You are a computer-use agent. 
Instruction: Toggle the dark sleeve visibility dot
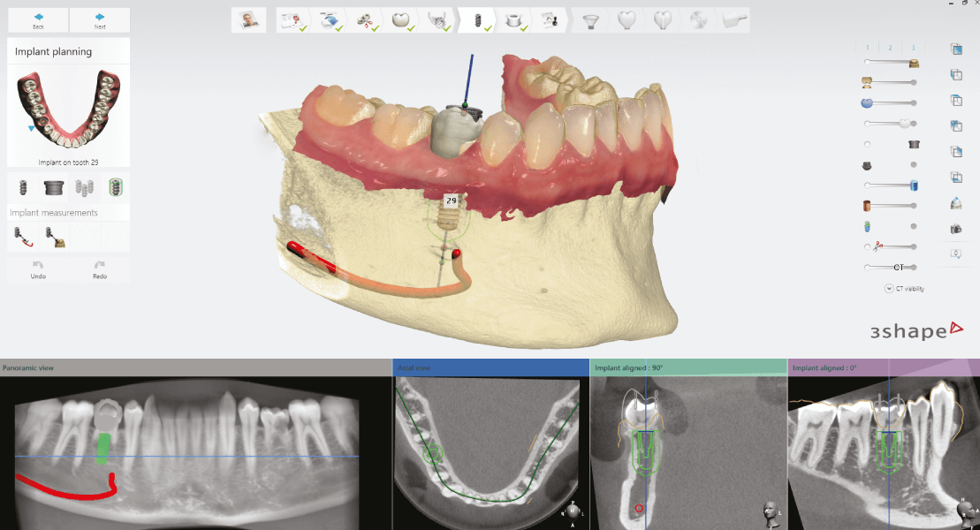point(913,165)
